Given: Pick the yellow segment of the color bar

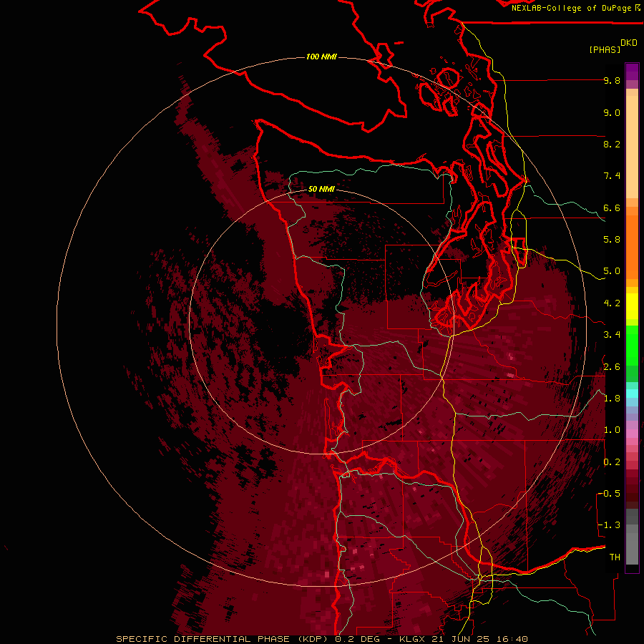Looking at the screenshot, I should click(632, 306).
